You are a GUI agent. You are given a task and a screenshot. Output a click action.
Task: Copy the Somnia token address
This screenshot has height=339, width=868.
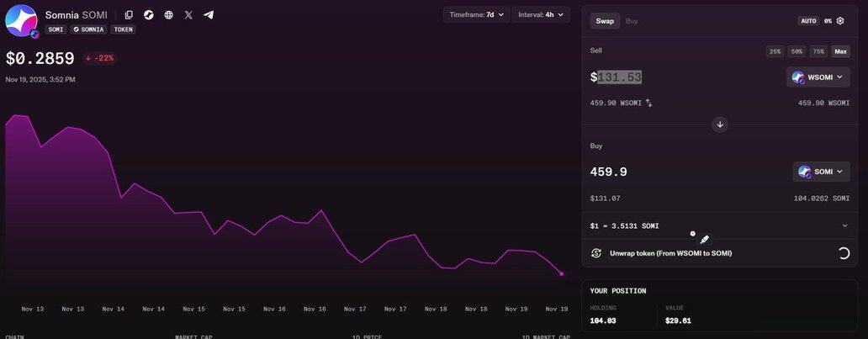point(129,15)
